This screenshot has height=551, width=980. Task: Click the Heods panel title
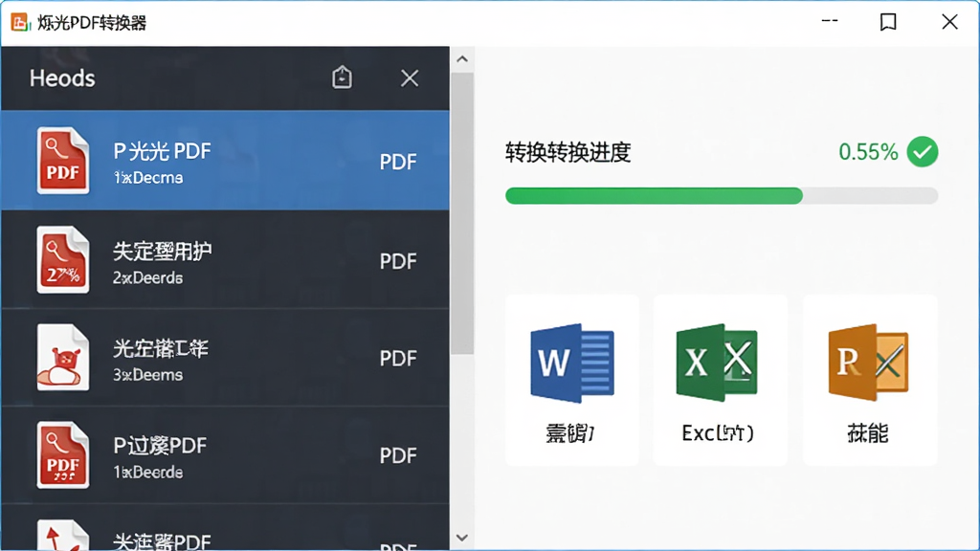pyautogui.click(x=62, y=78)
